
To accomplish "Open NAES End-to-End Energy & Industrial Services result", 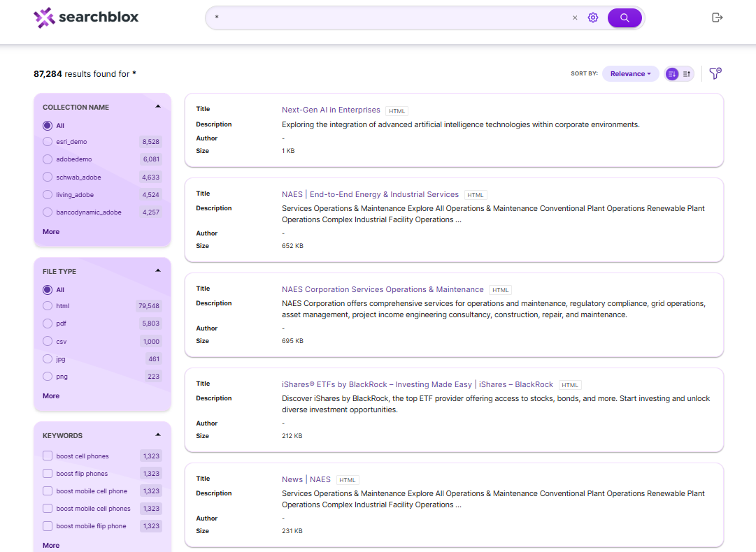I will pos(370,194).
